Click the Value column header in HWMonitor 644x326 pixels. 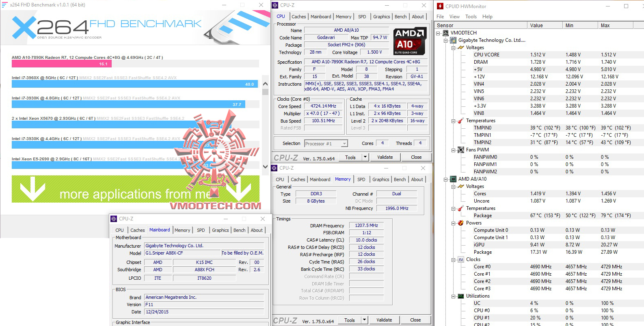(545, 25)
